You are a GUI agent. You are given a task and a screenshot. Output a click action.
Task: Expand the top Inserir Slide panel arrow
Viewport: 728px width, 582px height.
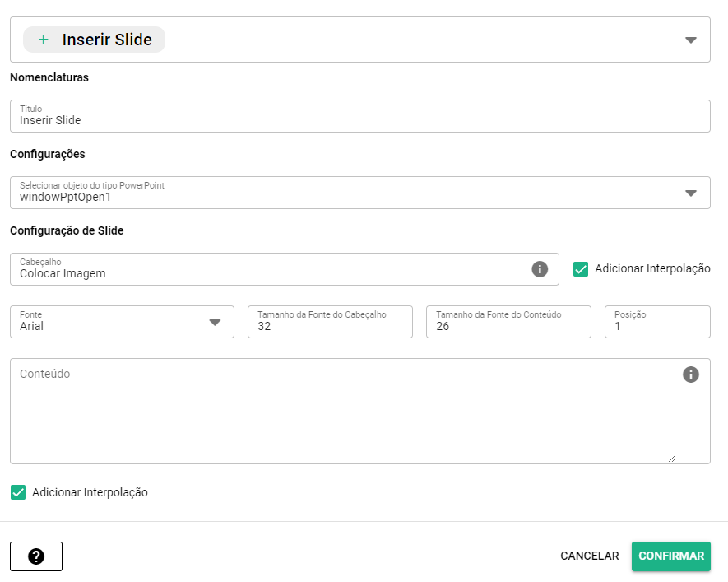click(691, 40)
